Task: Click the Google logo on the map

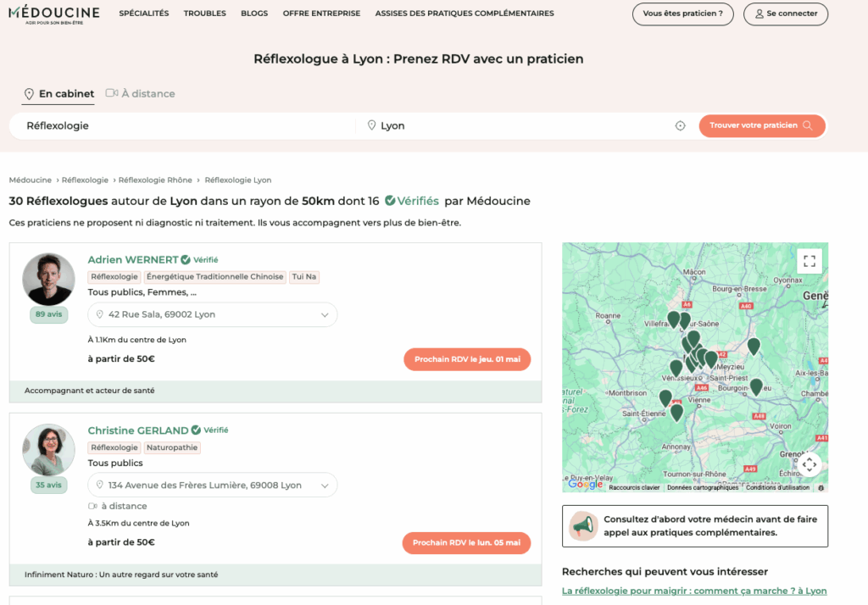Action: coord(585,485)
